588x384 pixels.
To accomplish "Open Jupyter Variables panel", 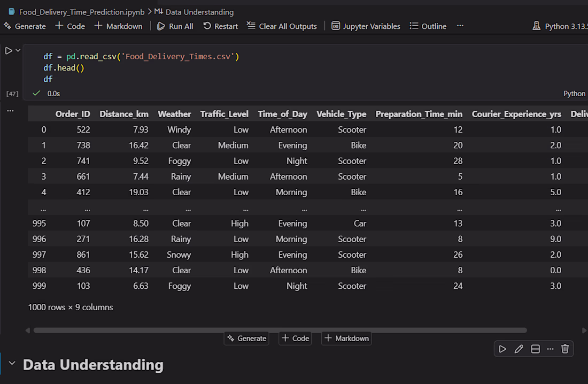I will 366,26.
